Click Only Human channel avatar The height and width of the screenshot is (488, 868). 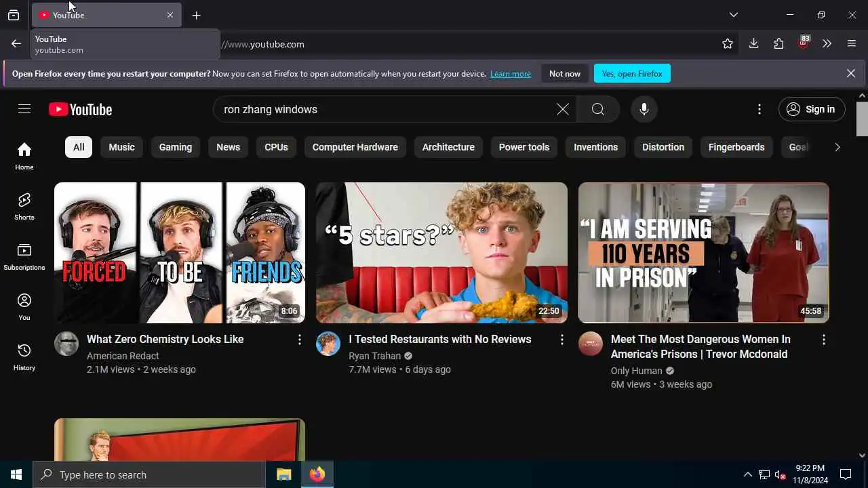coord(591,344)
